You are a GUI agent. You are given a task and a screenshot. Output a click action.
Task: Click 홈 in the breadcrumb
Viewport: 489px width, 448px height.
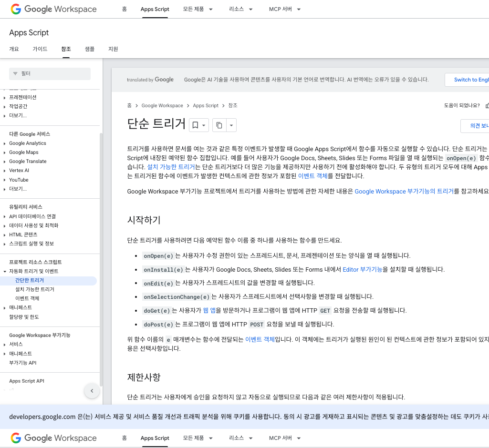(x=129, y=106)
